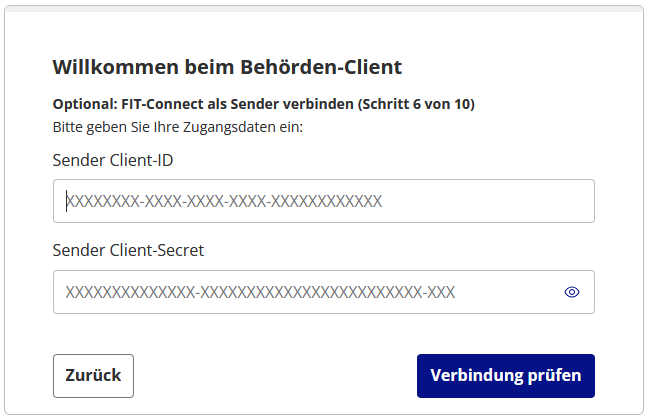Screen dimensions: 649x419
Task: Click the 'Bitte geben Sie Ihre Zugangsdaten ein' text
Action: pos(177,127)
